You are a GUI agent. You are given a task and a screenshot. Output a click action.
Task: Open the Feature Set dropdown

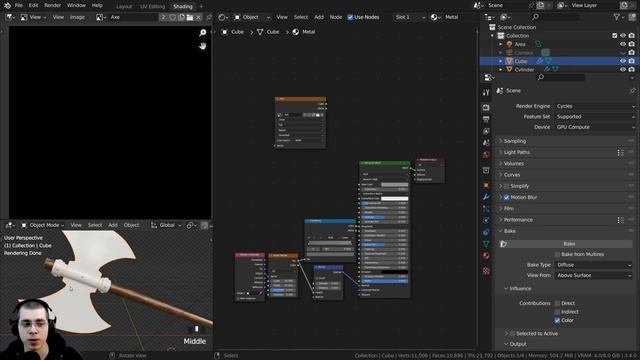pyautogui.click(x=595, y=117)
